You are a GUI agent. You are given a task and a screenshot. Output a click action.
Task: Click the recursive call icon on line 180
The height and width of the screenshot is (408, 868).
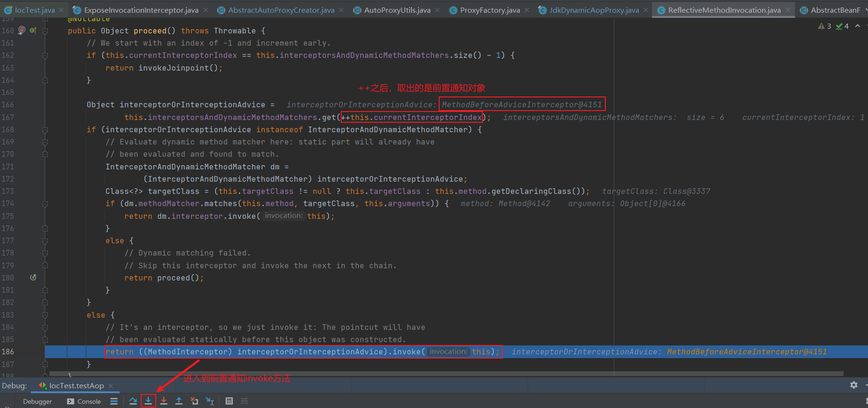pos(33,277)
